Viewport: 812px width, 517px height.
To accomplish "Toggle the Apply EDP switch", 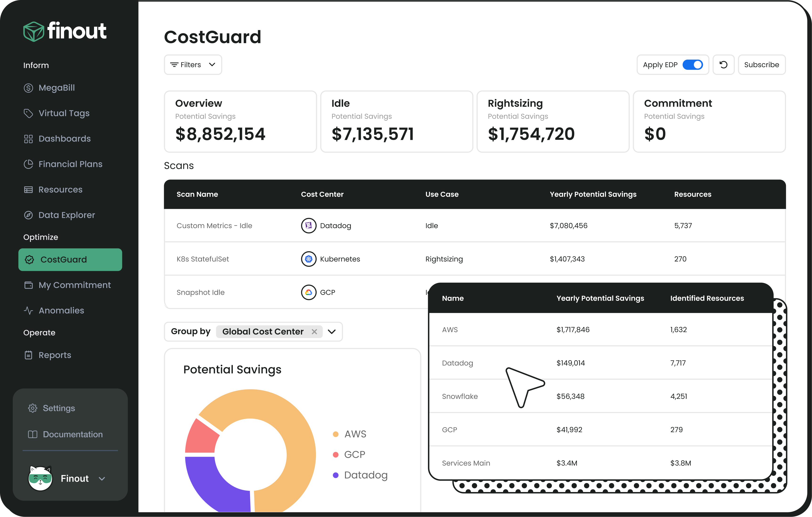I will click(693, 65).
